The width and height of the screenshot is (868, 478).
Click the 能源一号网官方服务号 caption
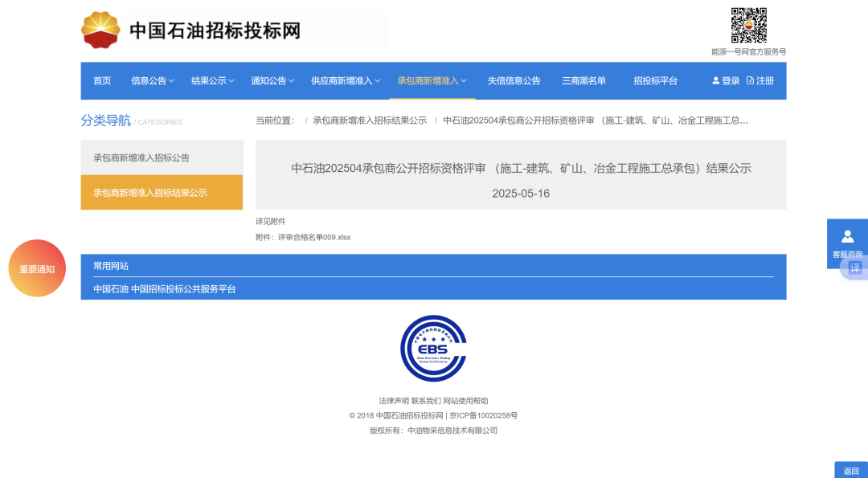[x=748, y=52]
